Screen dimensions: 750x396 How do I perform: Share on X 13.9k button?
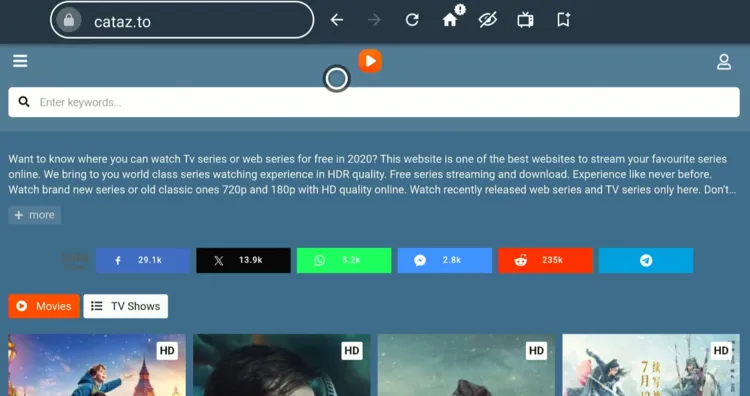pos(243,260)
